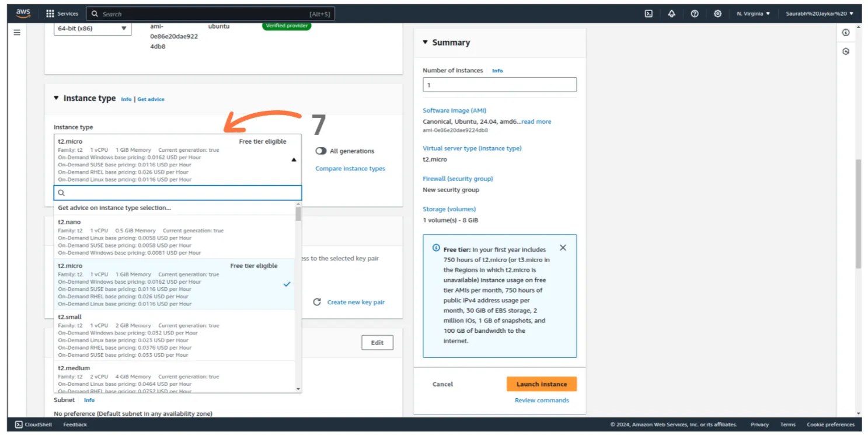Open the N. Virginia region dropdown
The height and width of the screenshot is (435, 868).
pos(754,13)
